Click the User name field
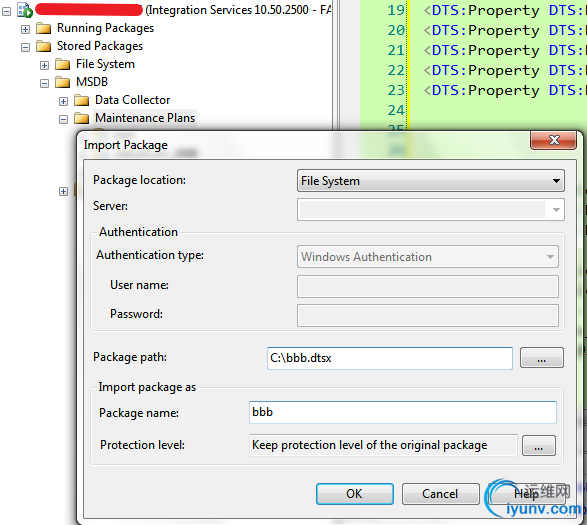 428,287
